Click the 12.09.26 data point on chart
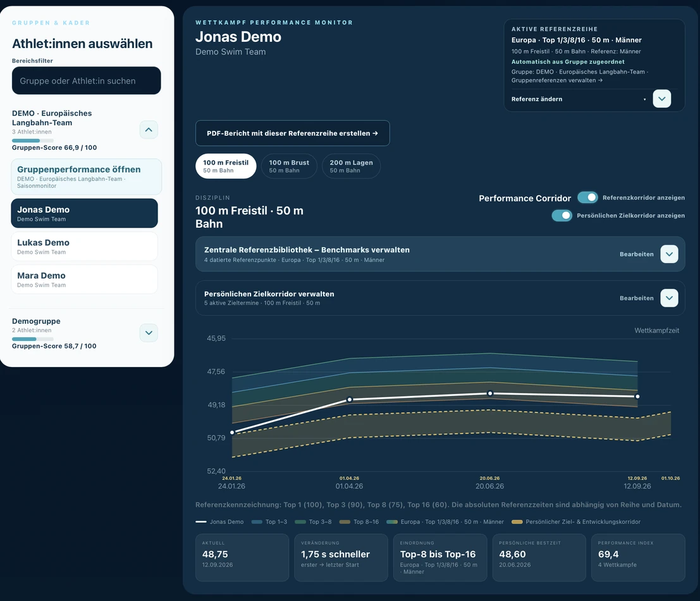The image size is (700, 601). 637,397
